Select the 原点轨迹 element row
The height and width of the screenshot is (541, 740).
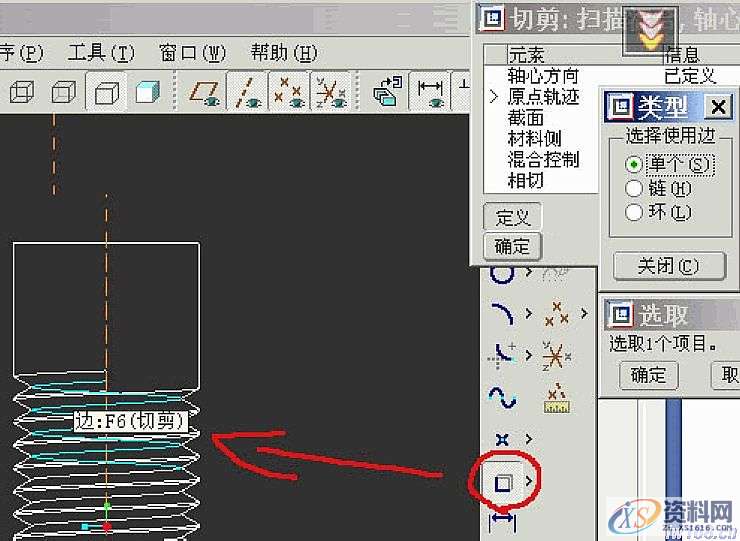pyautogui.click(x=543, y=97)
